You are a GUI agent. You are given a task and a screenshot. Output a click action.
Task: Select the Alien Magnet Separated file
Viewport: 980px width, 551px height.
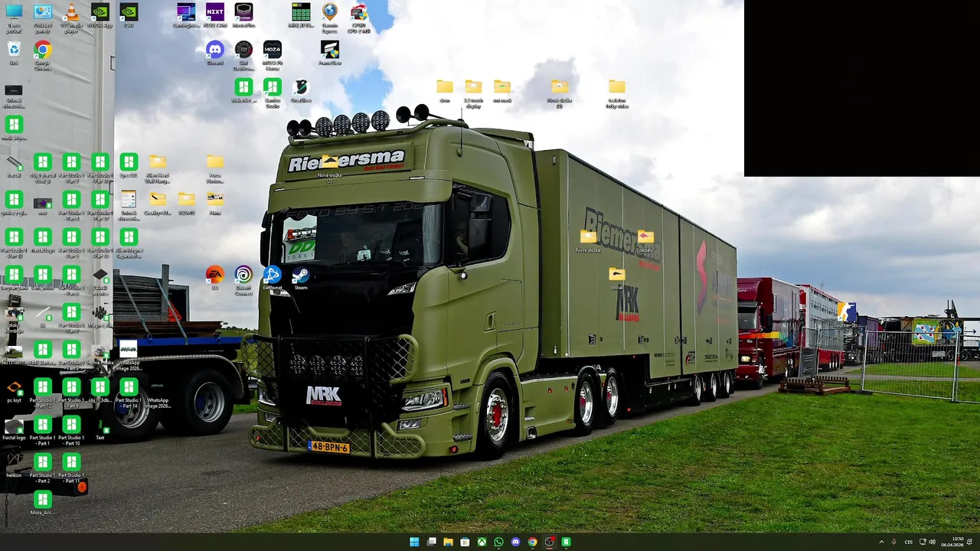(x=129, y=243)
